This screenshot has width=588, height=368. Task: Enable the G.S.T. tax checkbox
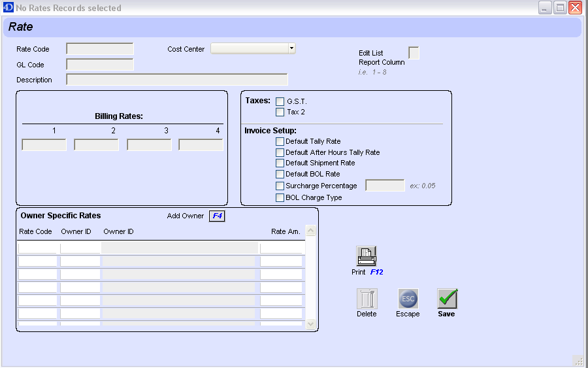280,101
